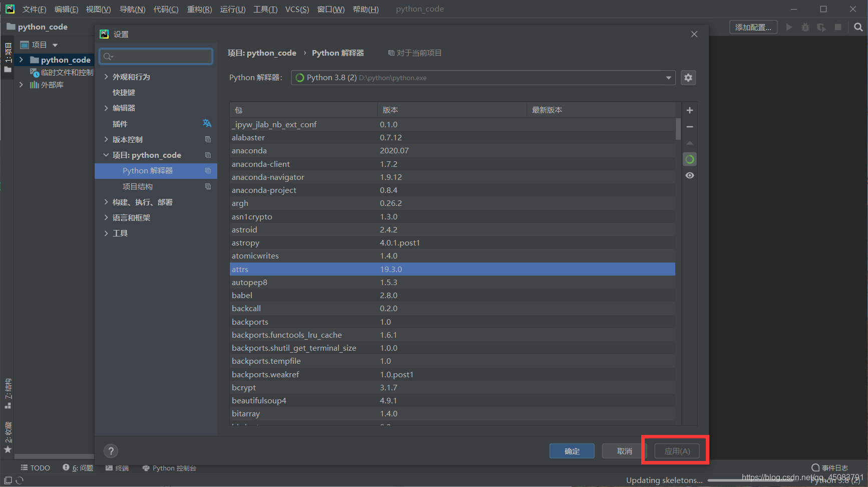868x487 pixels.
Task: Select the beautifulsoup4 package row
Action: coord(453,400)
